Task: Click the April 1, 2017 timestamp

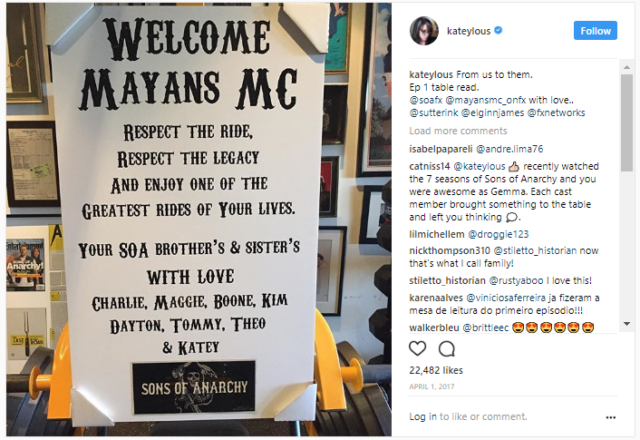Action: (x=431, y=387)
